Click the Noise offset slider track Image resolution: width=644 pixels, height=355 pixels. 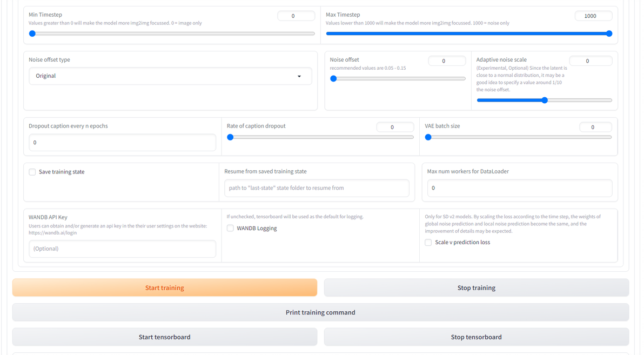[399, 78]
